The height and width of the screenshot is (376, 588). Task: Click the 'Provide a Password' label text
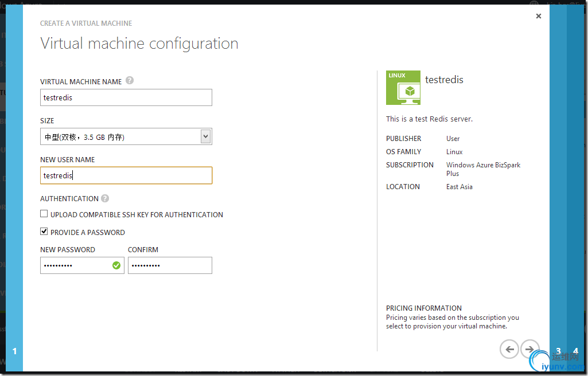[88, 233]
